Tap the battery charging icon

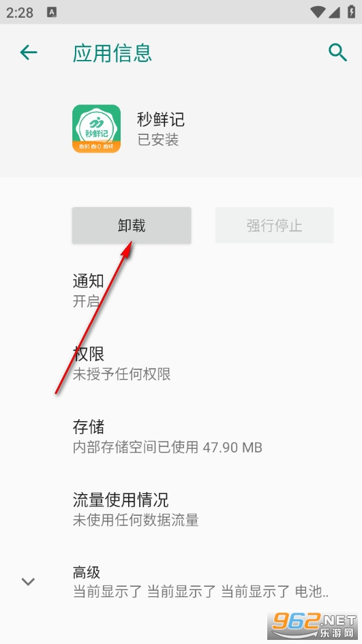point(351,12)
